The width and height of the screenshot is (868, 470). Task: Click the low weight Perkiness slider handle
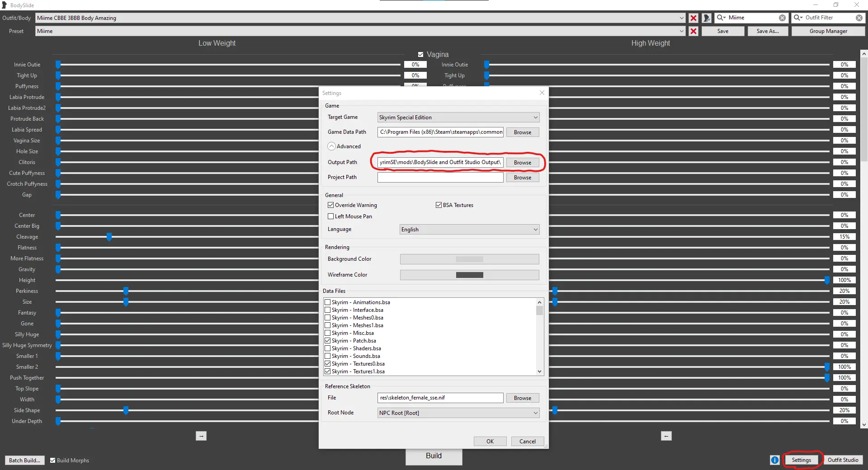pos(126,291)
